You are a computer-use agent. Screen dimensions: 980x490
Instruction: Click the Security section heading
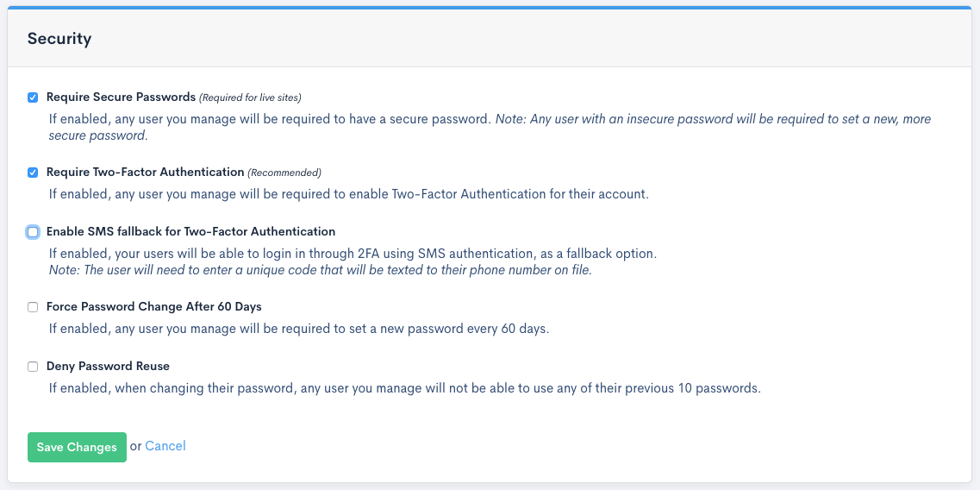tap(59, 39)
